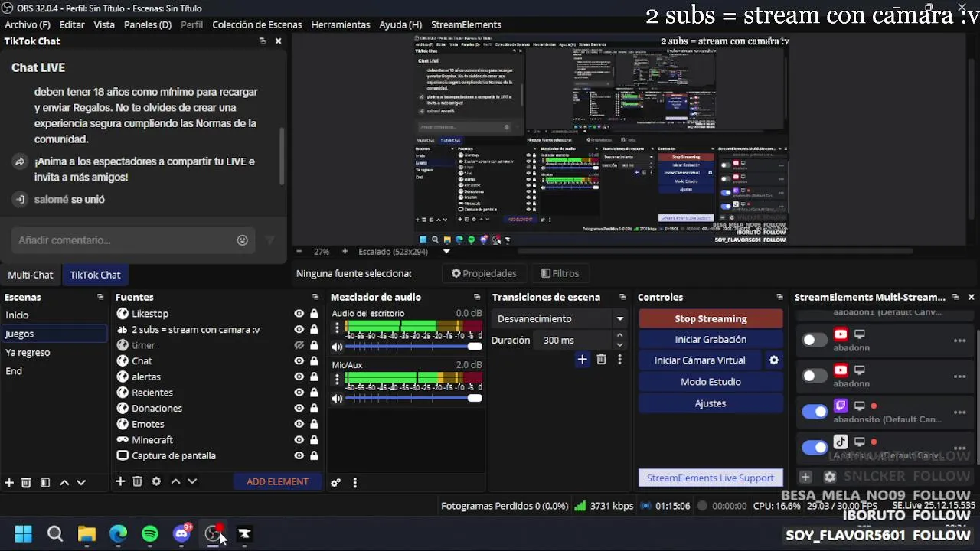The image size is (980, 551).
Task: Open Mic/Aux three-dot options
Action: (x=337, y=380)
